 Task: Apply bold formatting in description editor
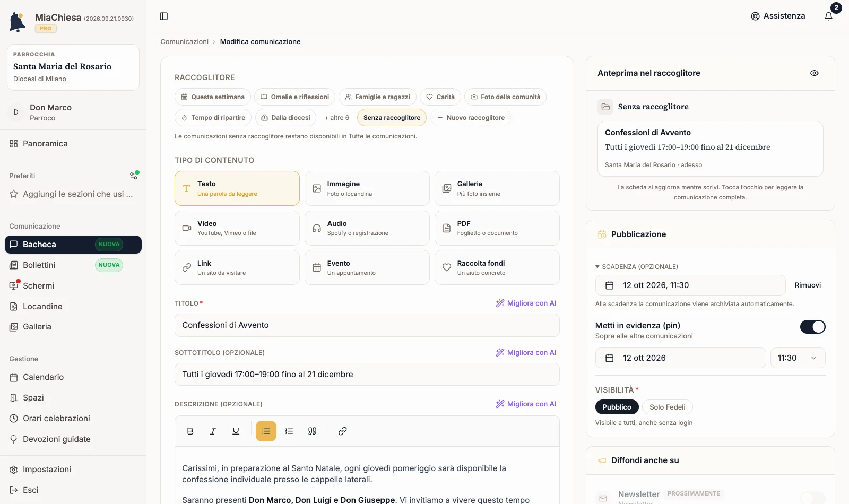pos(190,431)
